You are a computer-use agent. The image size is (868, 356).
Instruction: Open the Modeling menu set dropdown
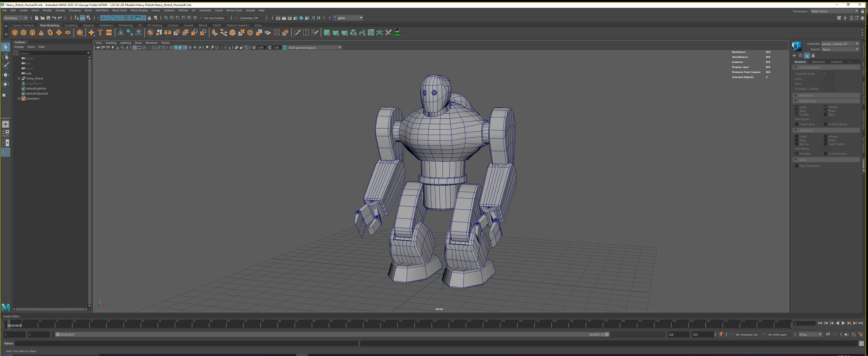click(16, 18)
